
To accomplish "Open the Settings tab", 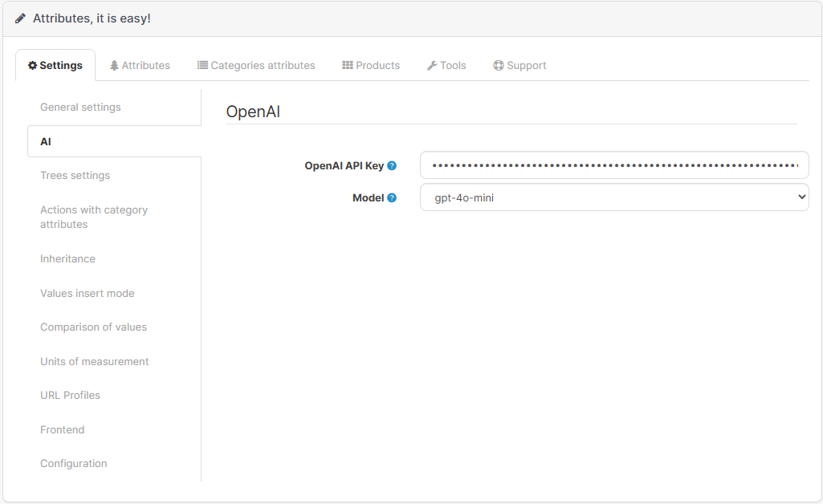I will click(55, 66).
